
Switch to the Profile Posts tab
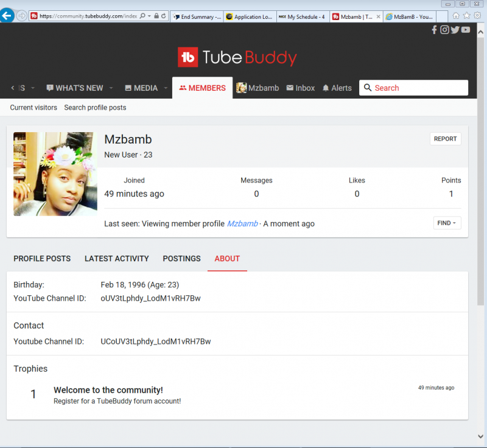(42, 259)
